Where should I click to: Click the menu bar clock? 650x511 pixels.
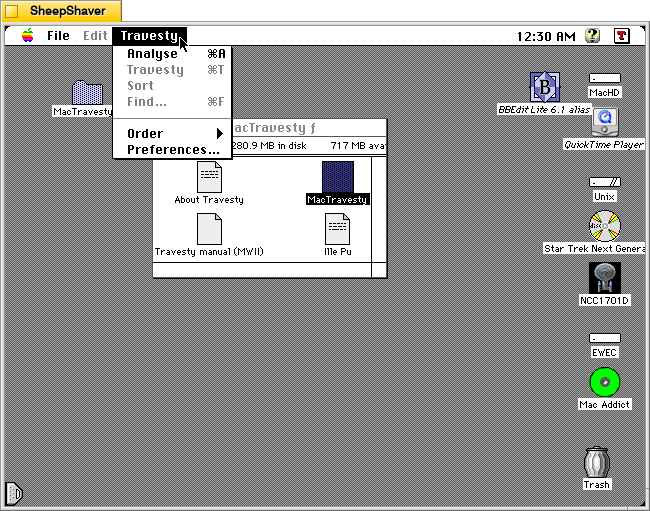pos(546,36)
